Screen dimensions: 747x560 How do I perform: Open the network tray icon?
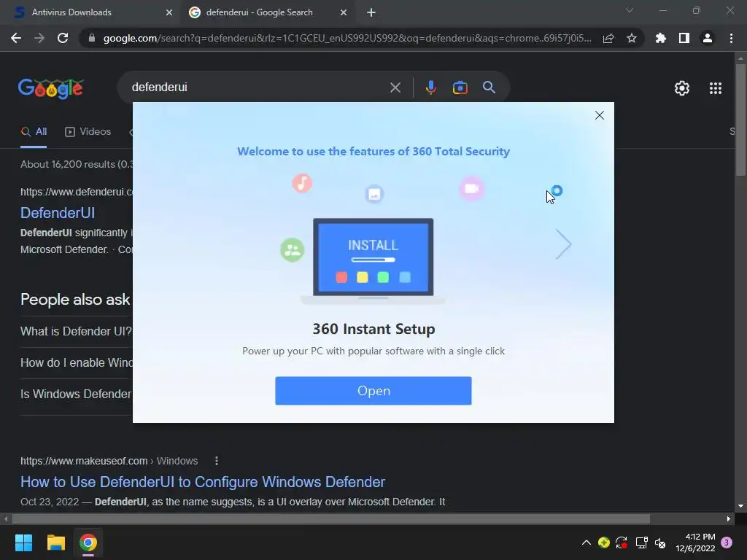[642, 542]
